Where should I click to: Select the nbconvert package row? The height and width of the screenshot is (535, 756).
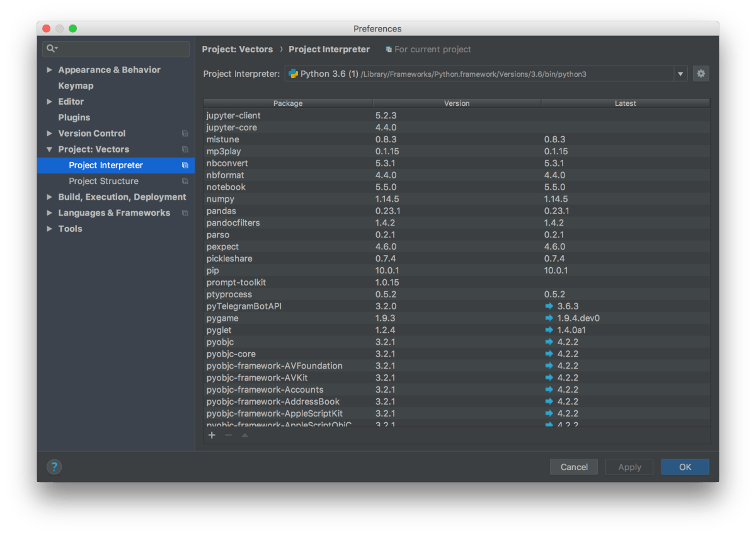(x=457, y=163)
